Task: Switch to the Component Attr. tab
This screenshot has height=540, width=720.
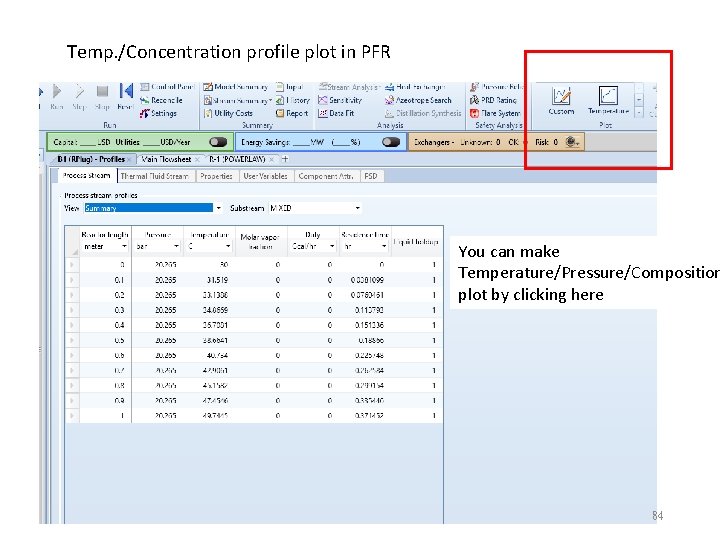Action: pos(326,176)
